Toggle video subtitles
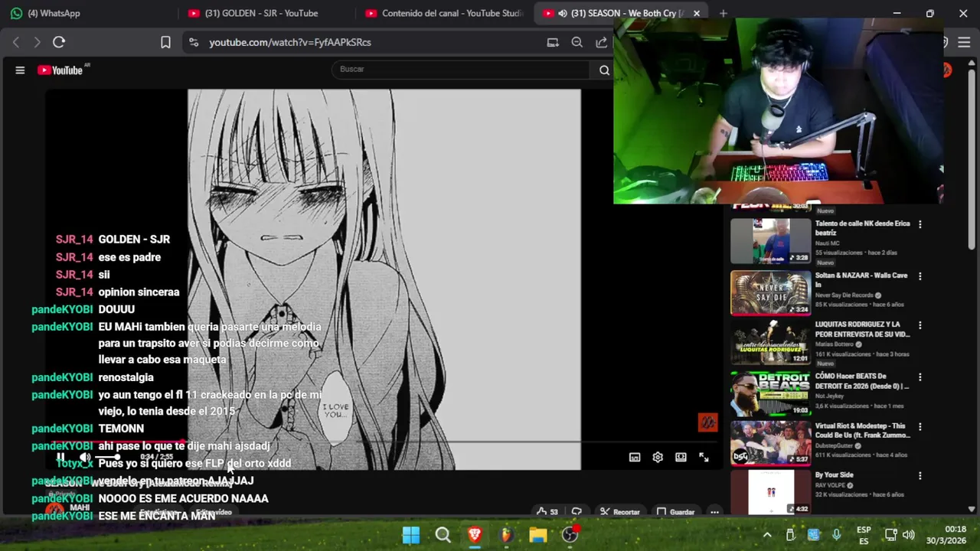This screenshot has width=980, height=551. tap(635, 457)
